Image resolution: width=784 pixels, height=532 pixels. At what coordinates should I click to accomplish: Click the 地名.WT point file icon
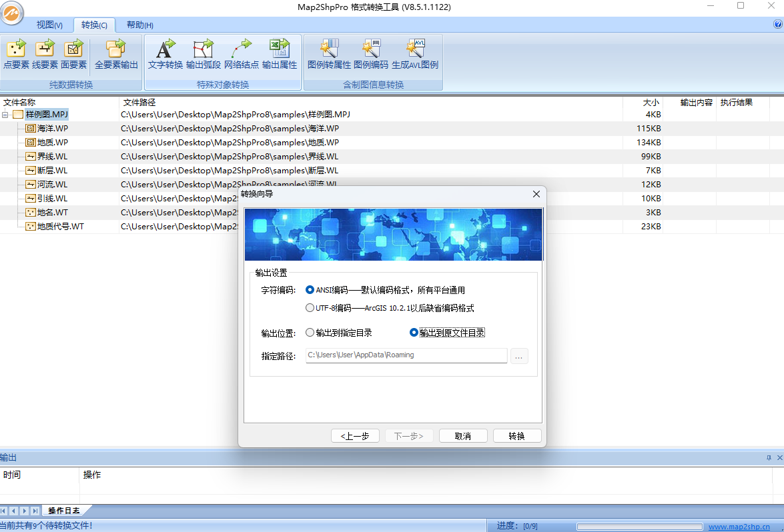[31, 212]
